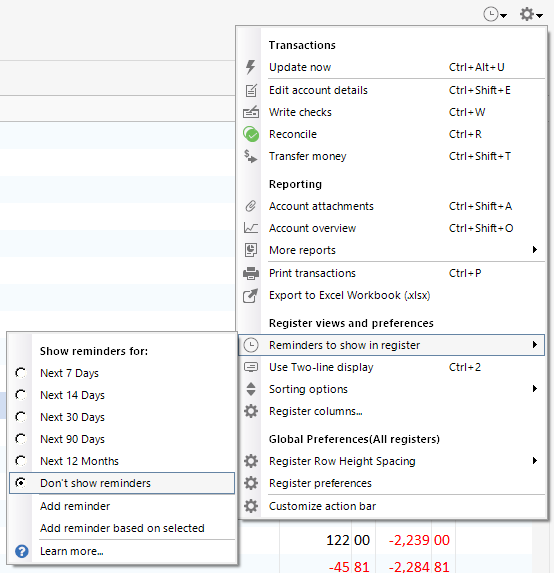Expand the More reports submenu arrow
The image size is (554, 573).
coord(535,250)
